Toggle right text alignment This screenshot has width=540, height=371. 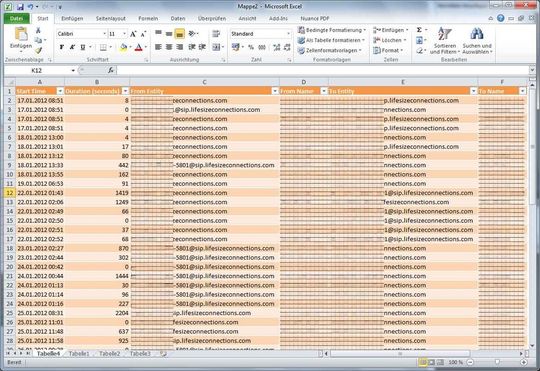point(179,47)
